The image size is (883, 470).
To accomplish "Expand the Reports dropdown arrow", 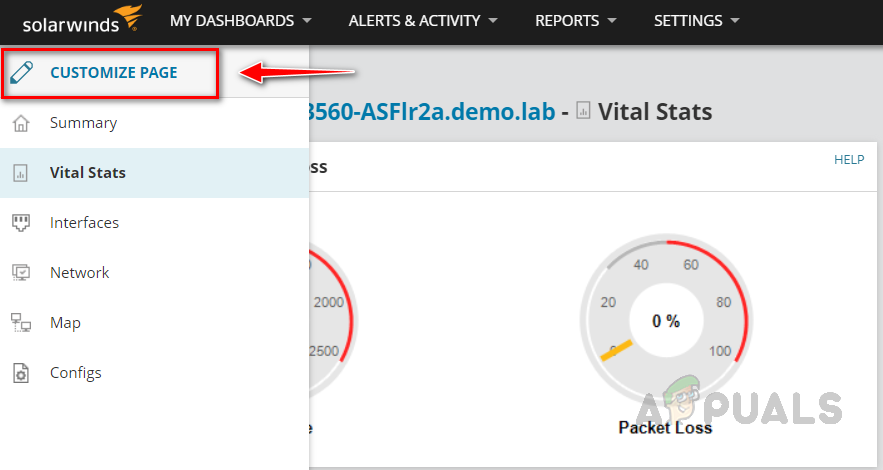I will coord(612,21).
